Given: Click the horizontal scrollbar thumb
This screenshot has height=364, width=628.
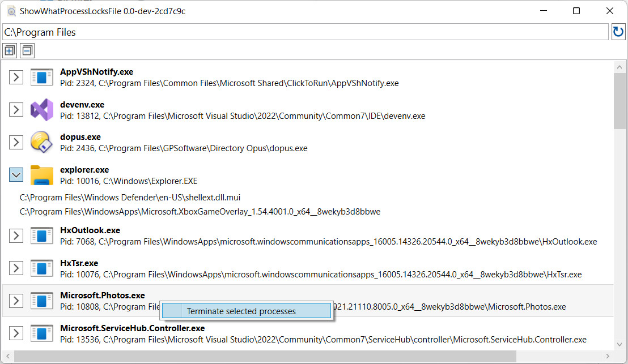Looking at the screenshot, I should coord(265,356).
